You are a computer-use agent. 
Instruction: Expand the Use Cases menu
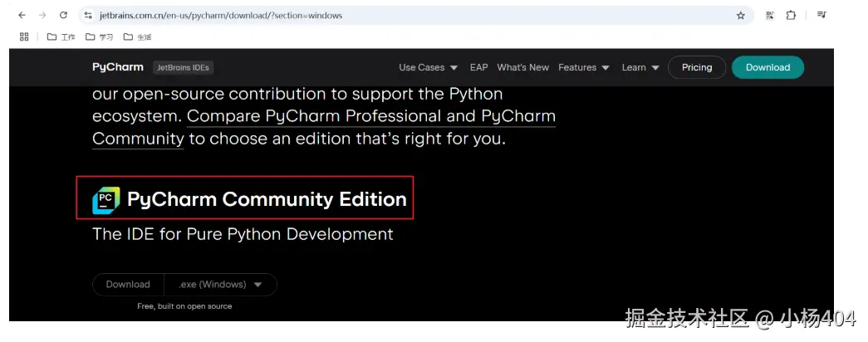tap(429, 67)
